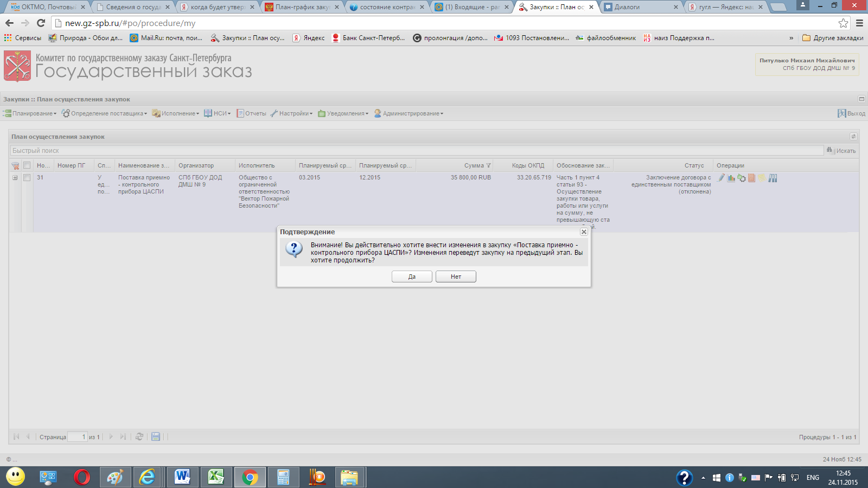Open Microsoft Word from the taskbar

182,477
